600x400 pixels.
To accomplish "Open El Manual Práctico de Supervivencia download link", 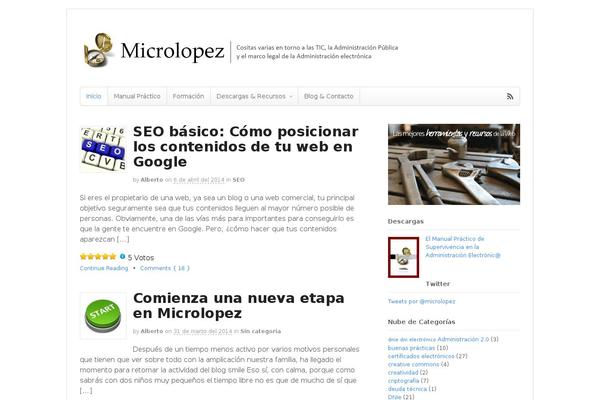I will (x=463, y=247).
